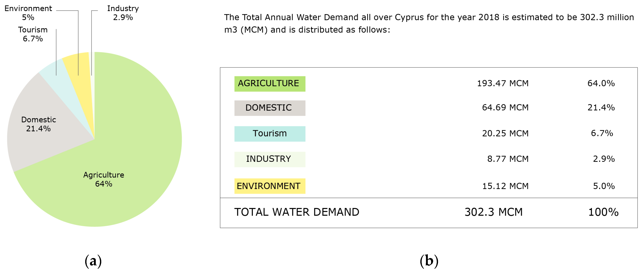Select the Tourism 6.7% chart label
Screen dimensions: 644x273
(x=33, y=34)
